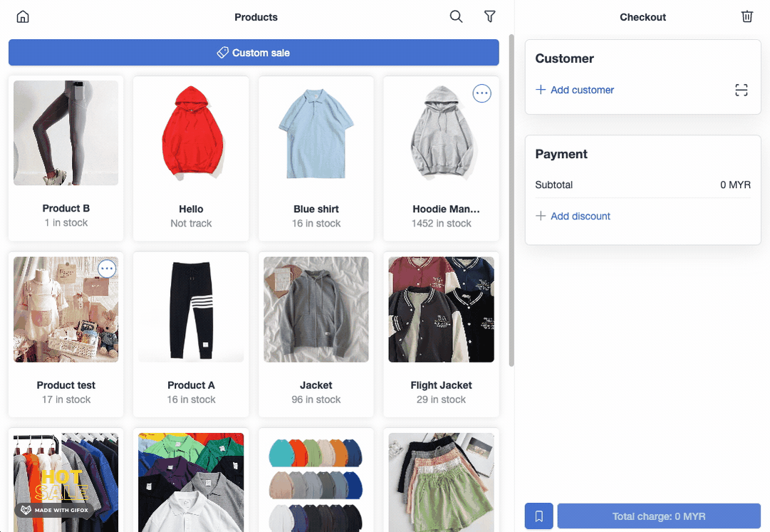
Task: Start a Custom sale
Action: (x=254, y=53)
